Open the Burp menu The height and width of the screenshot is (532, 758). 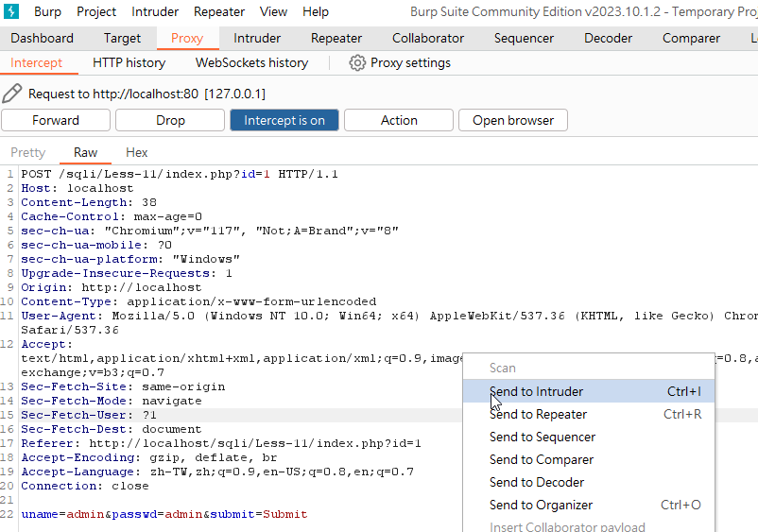click(47, 11)
